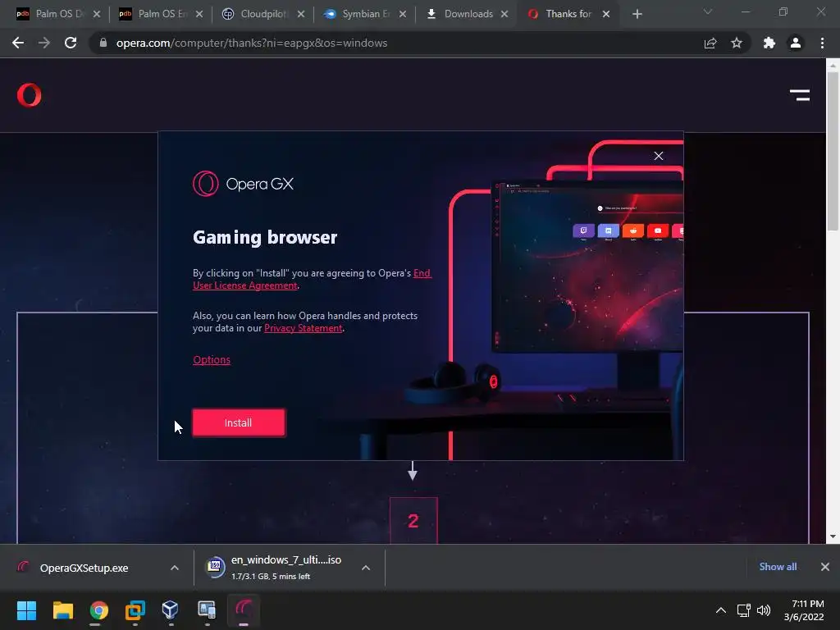
Task: Click the en_windows_7_ulti...iso download item
Action: 273,568
